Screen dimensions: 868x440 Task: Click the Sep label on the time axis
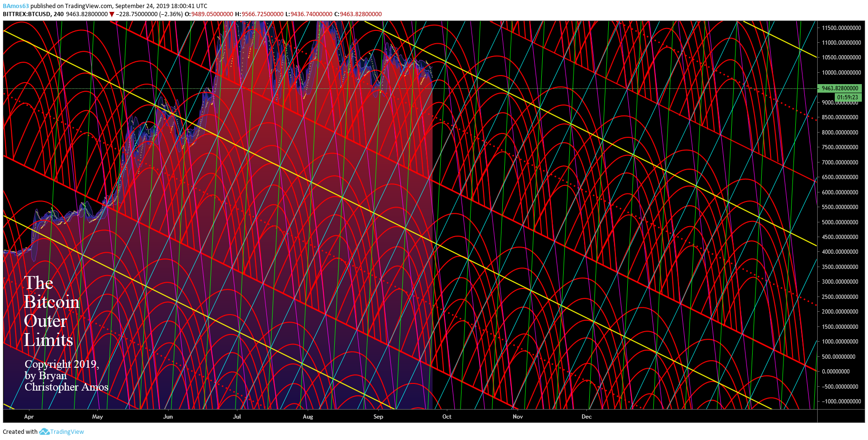coord(378,417)
